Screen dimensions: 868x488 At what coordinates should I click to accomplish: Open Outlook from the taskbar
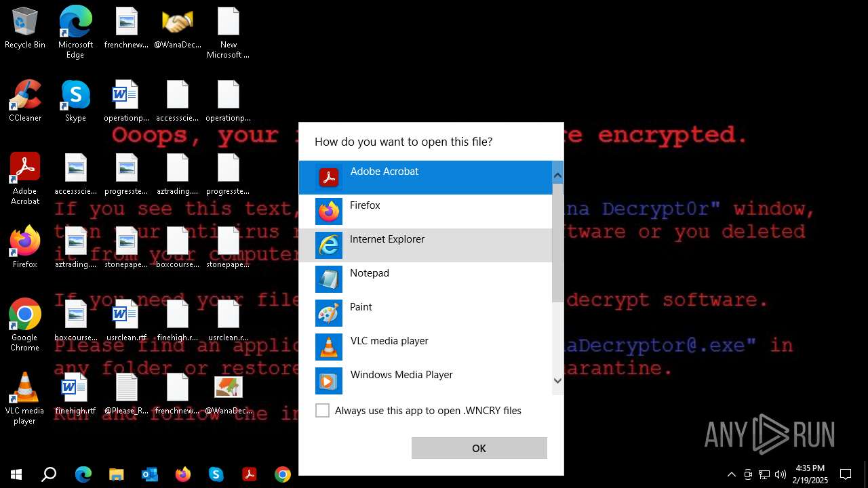pos(149,474)
